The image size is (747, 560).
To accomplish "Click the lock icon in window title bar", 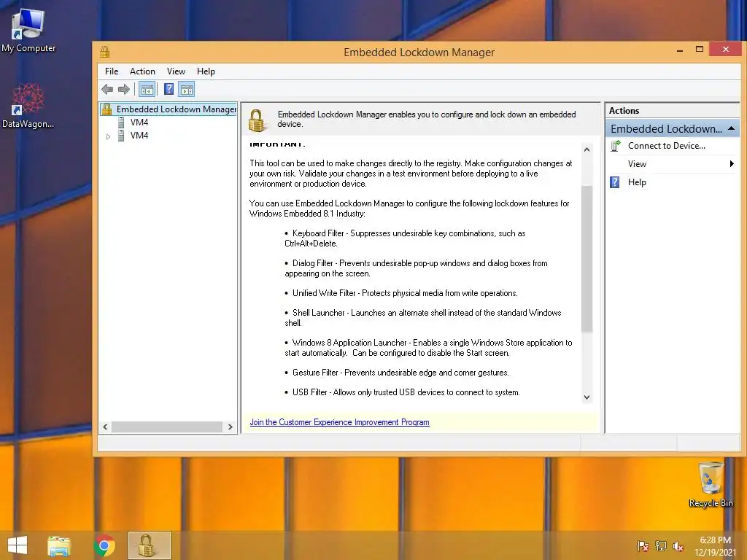I will (105, 52).
